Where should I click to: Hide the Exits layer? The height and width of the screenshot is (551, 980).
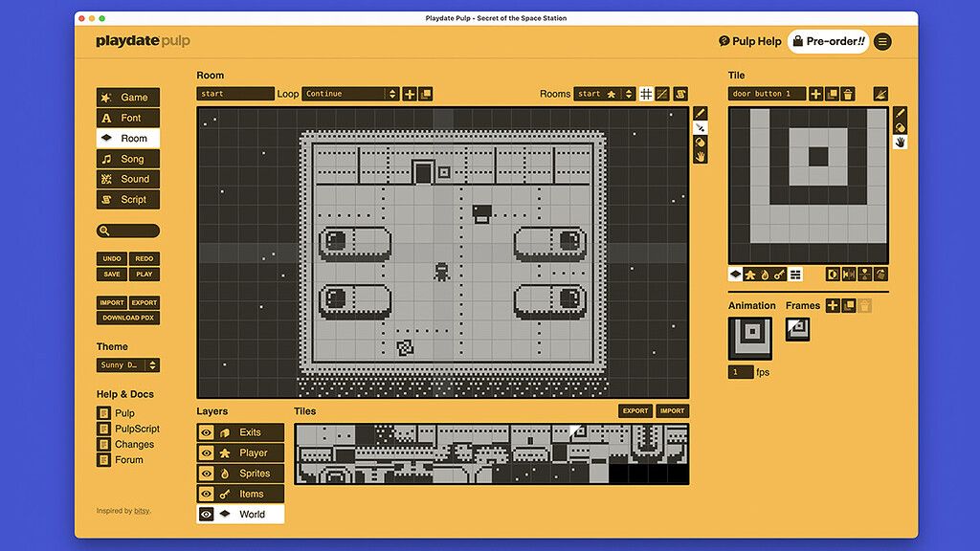(x=207, y=432)
